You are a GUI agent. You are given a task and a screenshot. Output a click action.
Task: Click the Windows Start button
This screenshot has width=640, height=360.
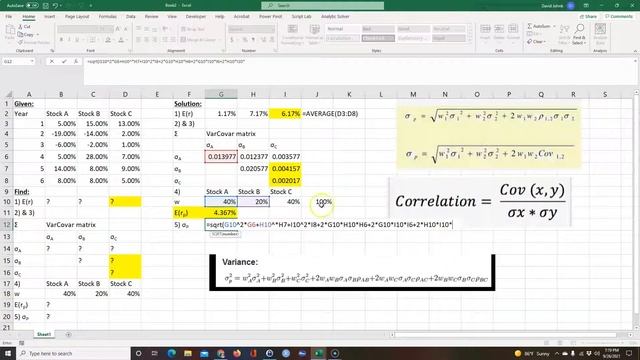tap(7, 353)
